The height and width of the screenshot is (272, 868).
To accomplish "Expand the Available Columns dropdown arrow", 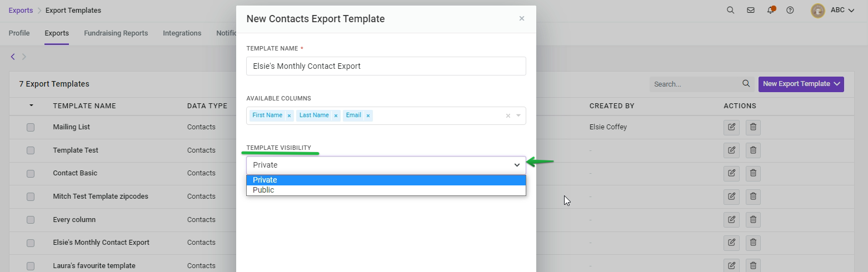I will (x=518, y=115).
